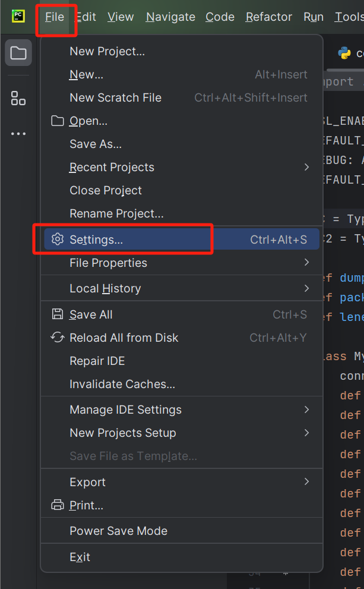Click the Save All disk icon
This screenshot has height=589, width=364.
pyautogui.click(x=58, y=314)
